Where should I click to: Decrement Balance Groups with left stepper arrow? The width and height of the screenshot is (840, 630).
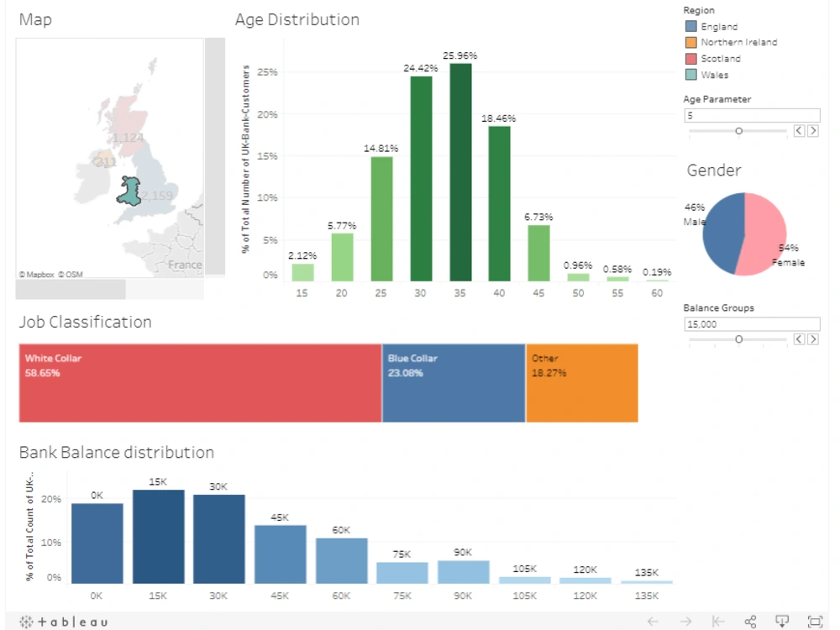point(798,339)
